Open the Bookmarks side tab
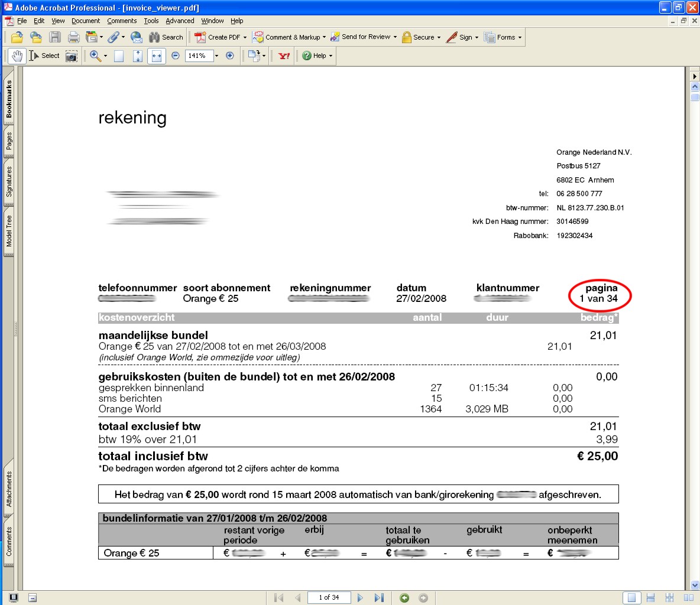 [x=9, y=99]
